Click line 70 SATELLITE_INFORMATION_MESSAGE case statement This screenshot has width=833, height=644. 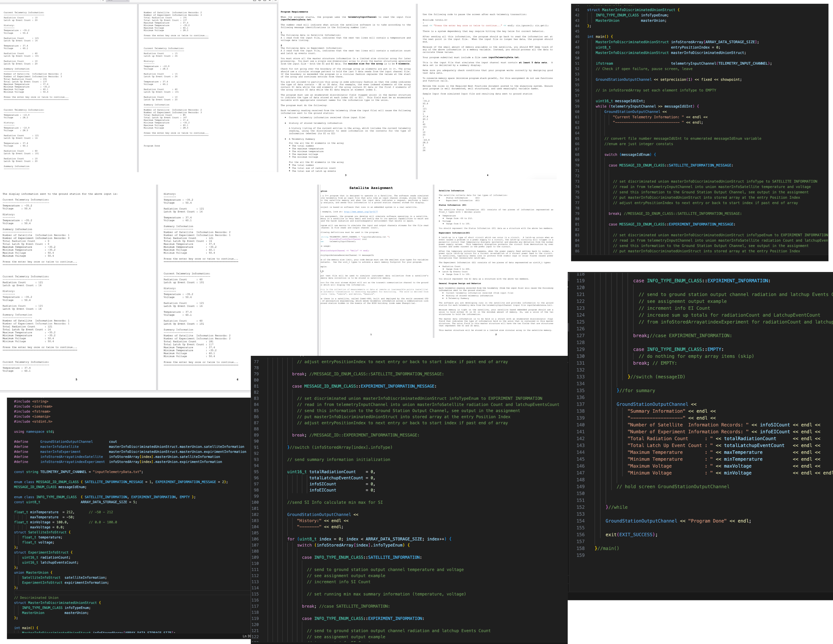[x=670, y=165]
